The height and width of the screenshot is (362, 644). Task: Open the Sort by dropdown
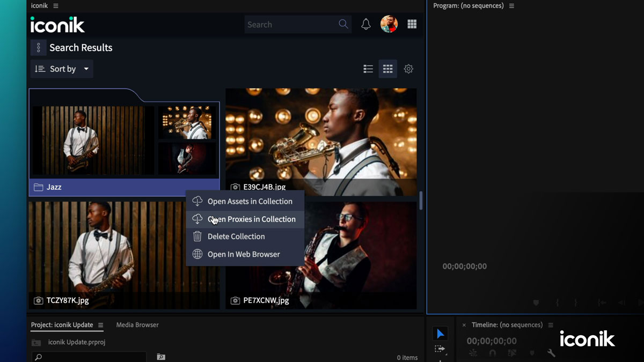[x=61, y=69]
